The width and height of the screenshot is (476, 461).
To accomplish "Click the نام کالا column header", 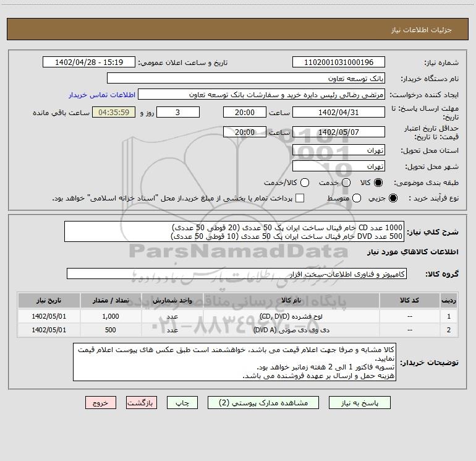I will pyautogui.click(x=291, y=301).
